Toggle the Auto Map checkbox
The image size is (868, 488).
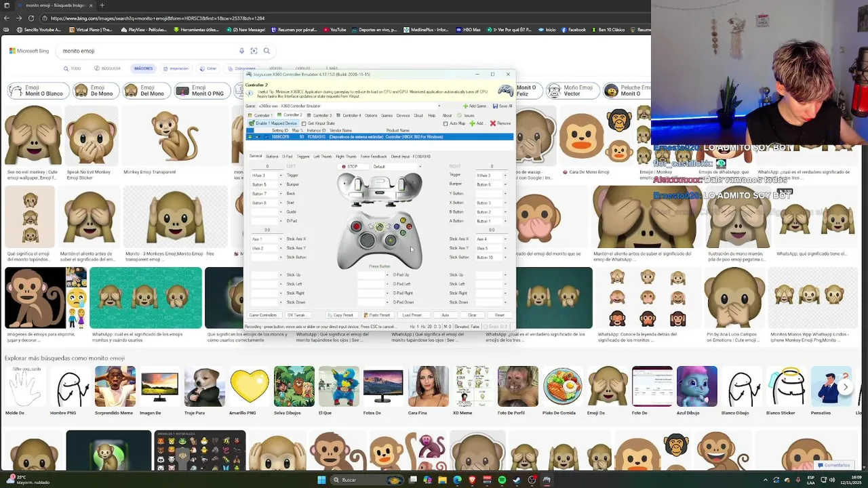[446, 123]
